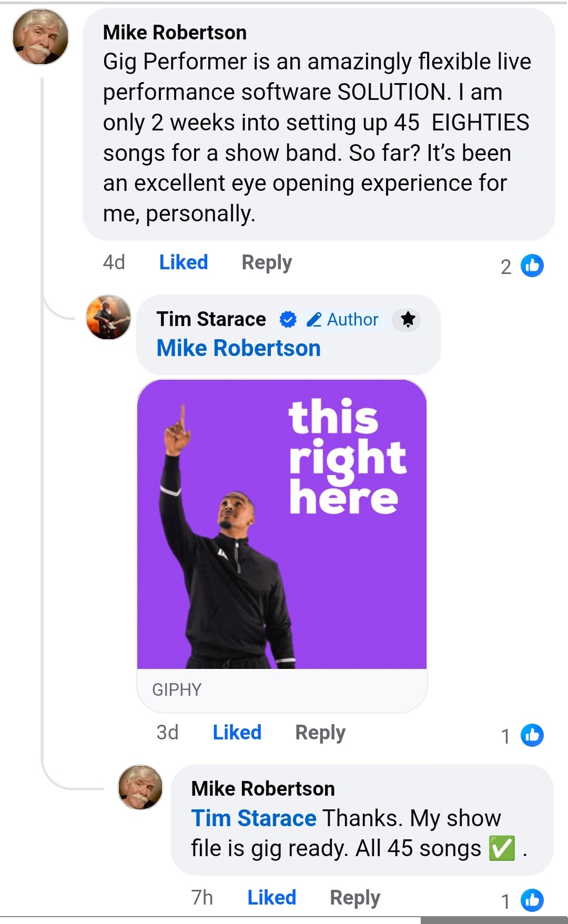The image size is (568, 924).
Task: Open Mike Robertson's avatar on the 7h reply
Action: click(140, 787)
